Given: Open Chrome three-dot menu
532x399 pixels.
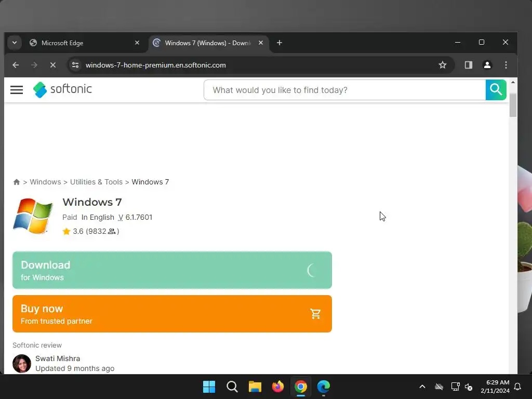Looking at the screenshot, I should 506,65.
